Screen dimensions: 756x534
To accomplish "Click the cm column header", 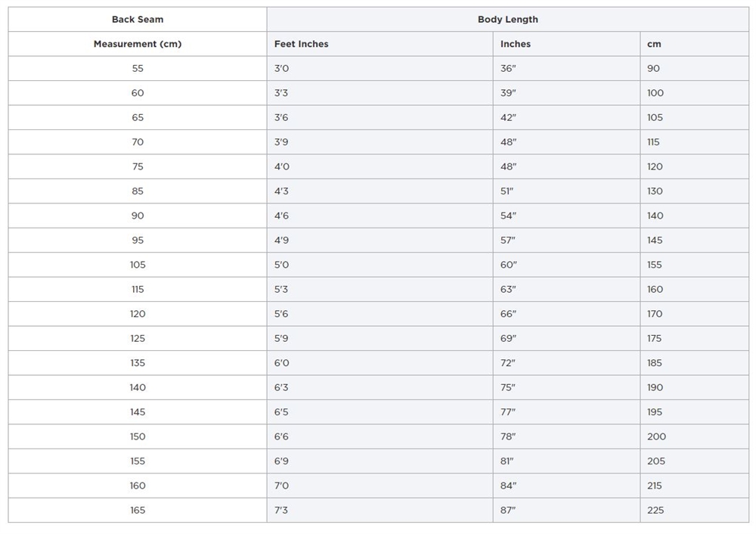I will coord(654,44).
